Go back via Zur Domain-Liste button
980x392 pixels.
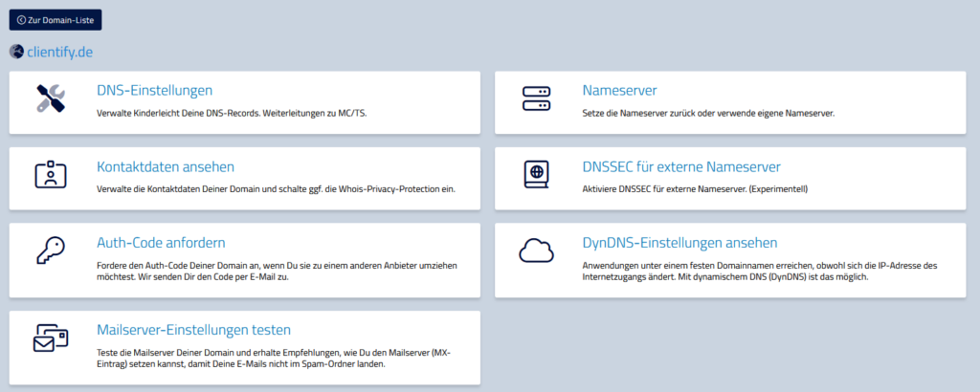[x=56, y=20]
